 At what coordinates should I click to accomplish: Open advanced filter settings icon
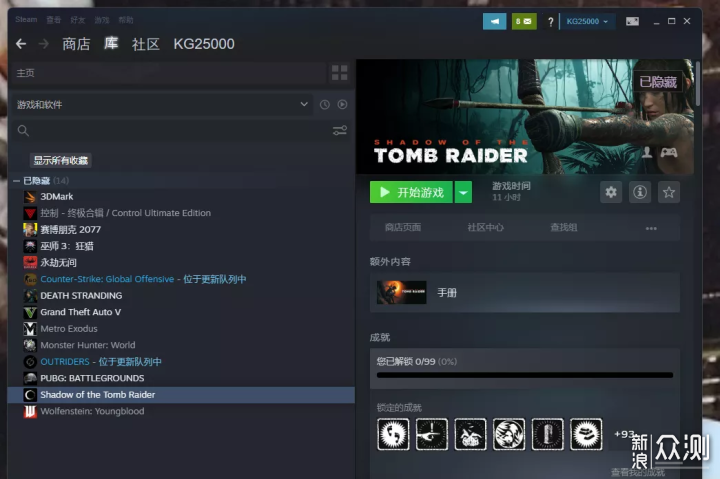click(x=340, y=131)
